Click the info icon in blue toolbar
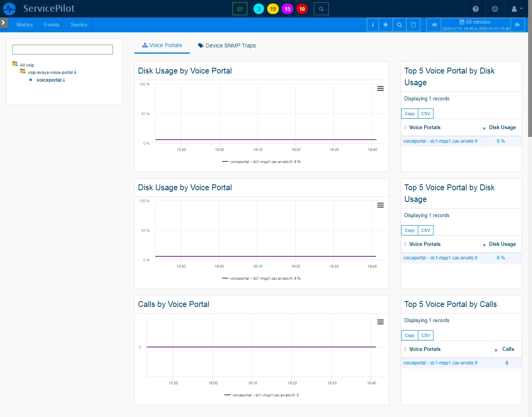Viewport: 532px width, 417px height. tap(373, 25)
